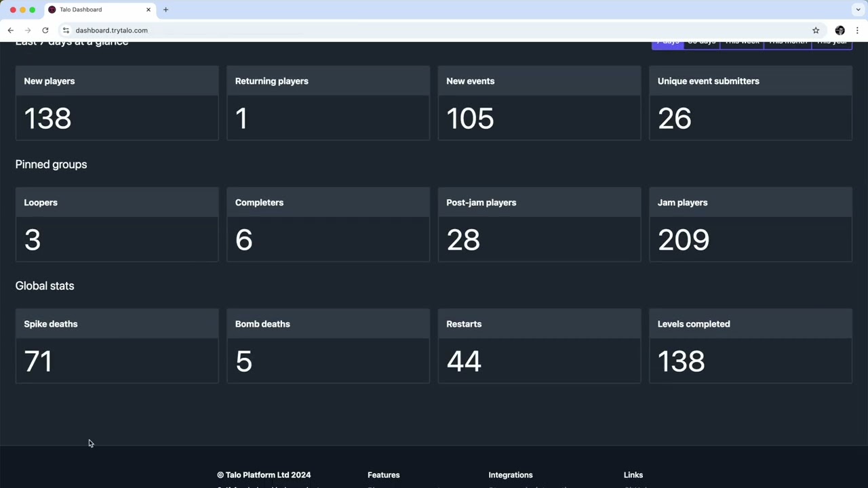Click the Post-jam players value 28

(463, 240)
